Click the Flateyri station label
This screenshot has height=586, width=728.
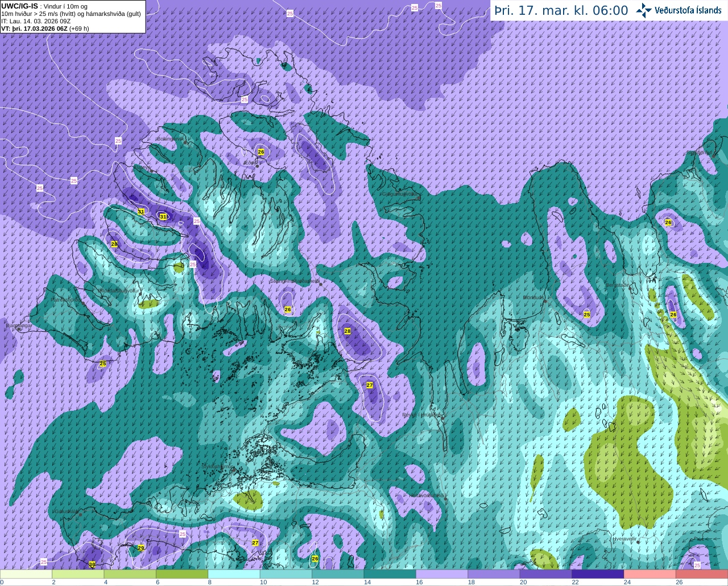click(x=142, y=168)
